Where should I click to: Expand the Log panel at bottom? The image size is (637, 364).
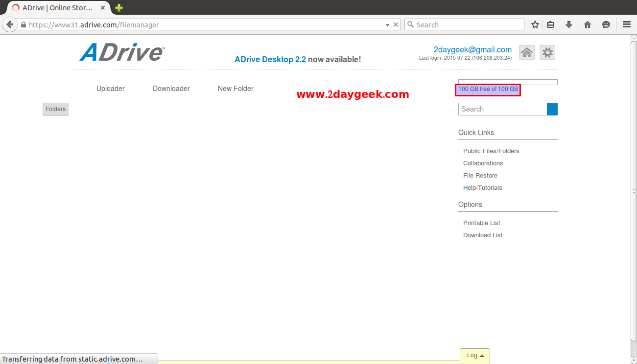[x=475, y=356]
